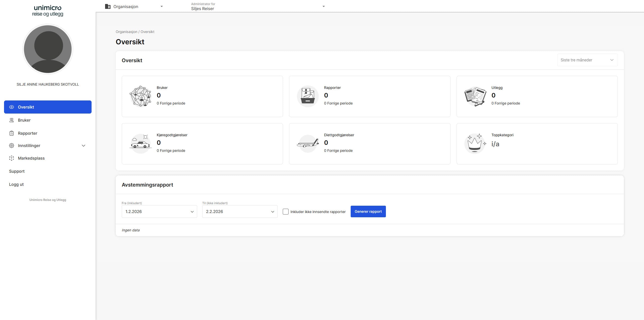This screenshot has width=644, height=320.
Task: Click the Diettgodtgjørelser airplane icon
Action: 308,144
